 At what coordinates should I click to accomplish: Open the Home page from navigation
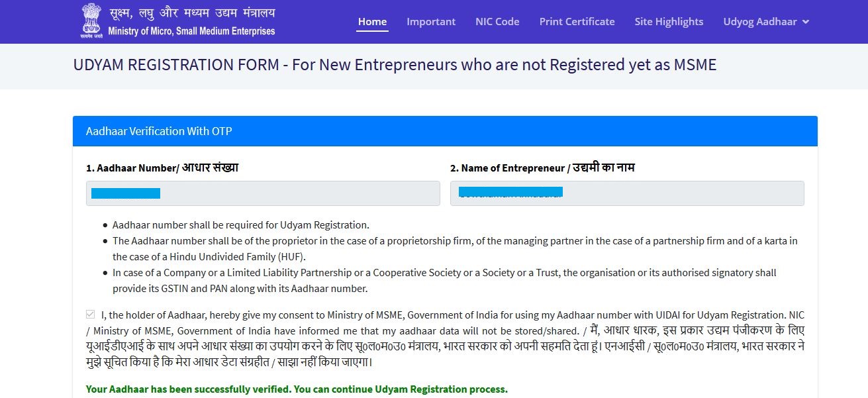pyautogui.click(x=372, y=21)
